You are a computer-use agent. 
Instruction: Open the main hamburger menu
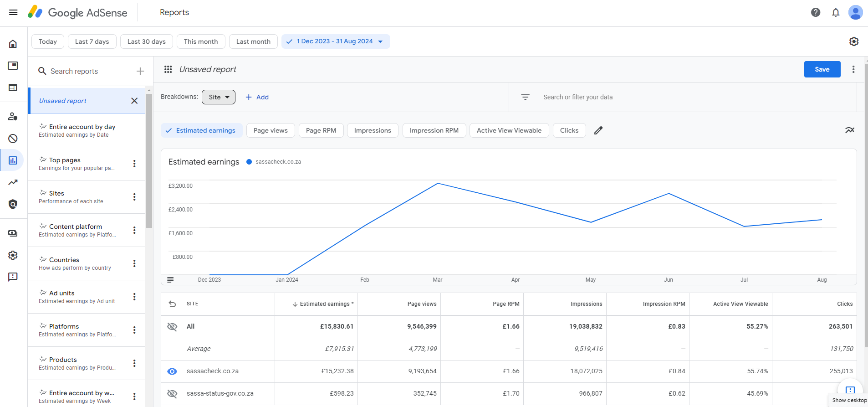click(13, 12)
